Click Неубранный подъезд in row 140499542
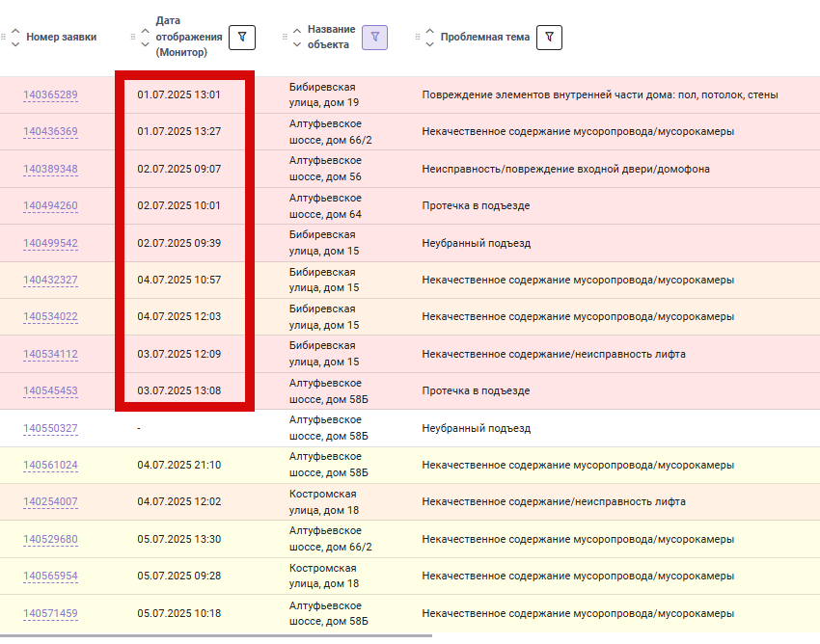This screenshot has height=644, width=820. click(x=476, y=243)
